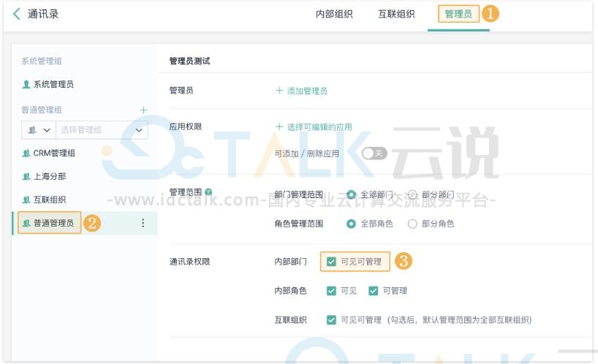Click the 角色管理范围 label
Screen dimensions: 598x364
click(298, 224)
